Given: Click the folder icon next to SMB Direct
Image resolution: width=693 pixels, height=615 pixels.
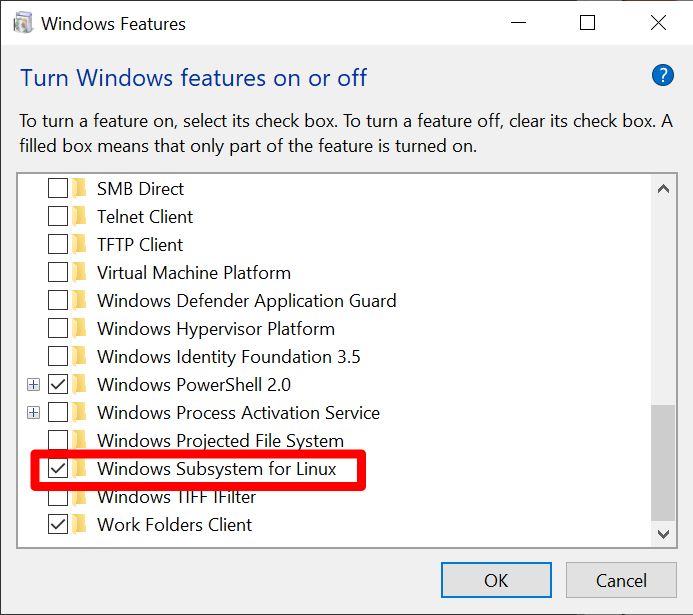Looking at the screenshot, I should [x=80, y=189].
